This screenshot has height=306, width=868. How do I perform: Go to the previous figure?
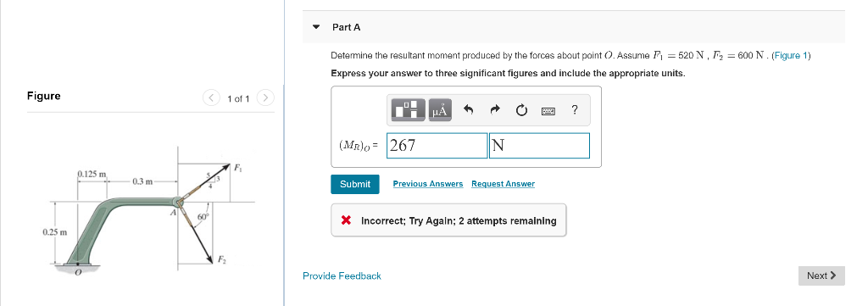[x=211, y=98]
